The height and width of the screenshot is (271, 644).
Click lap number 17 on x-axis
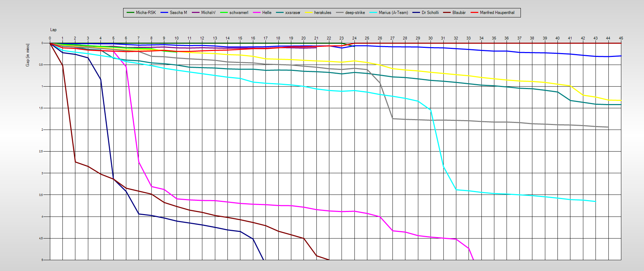[265, 38]
